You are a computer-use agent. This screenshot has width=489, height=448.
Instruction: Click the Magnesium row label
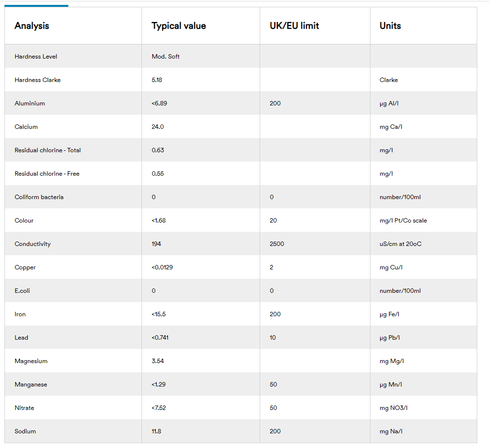31,361
